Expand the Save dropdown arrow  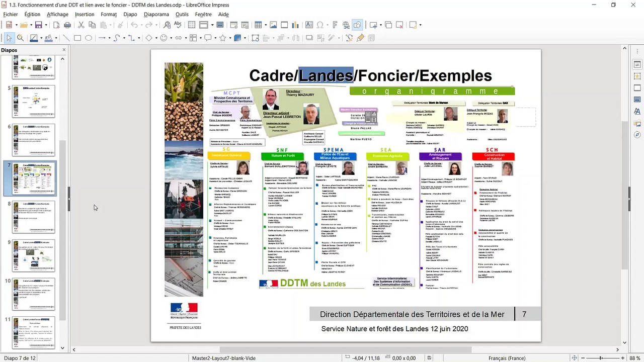click(x=46, y=25)
